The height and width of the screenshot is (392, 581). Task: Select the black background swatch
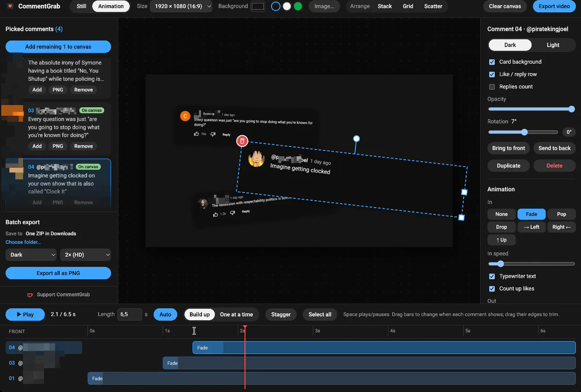point(258,6)
